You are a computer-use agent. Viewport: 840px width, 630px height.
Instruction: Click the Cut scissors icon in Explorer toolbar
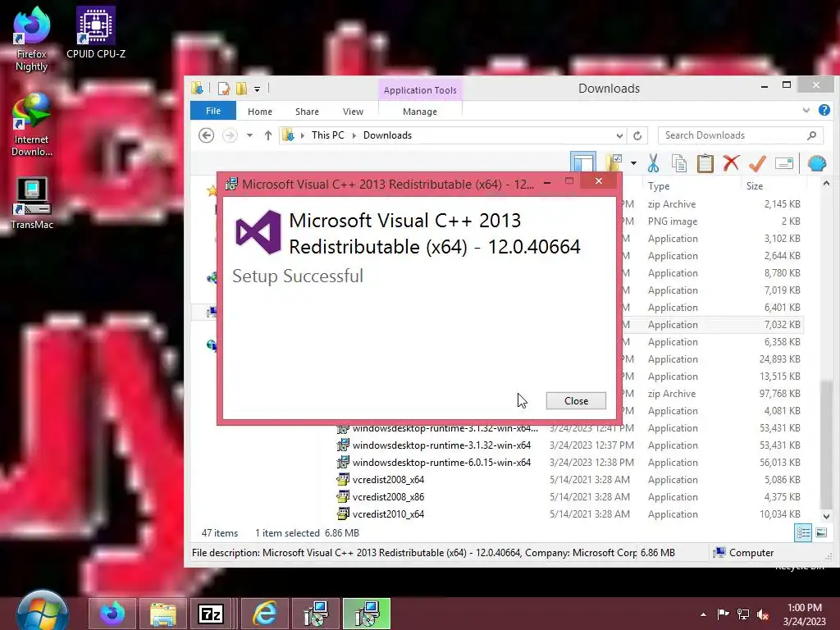(653, 163)
